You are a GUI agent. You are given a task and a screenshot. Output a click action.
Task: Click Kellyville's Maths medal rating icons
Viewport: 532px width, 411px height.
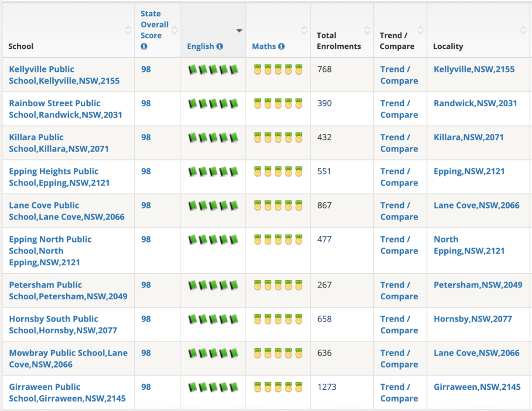click(x=278, y=69)
